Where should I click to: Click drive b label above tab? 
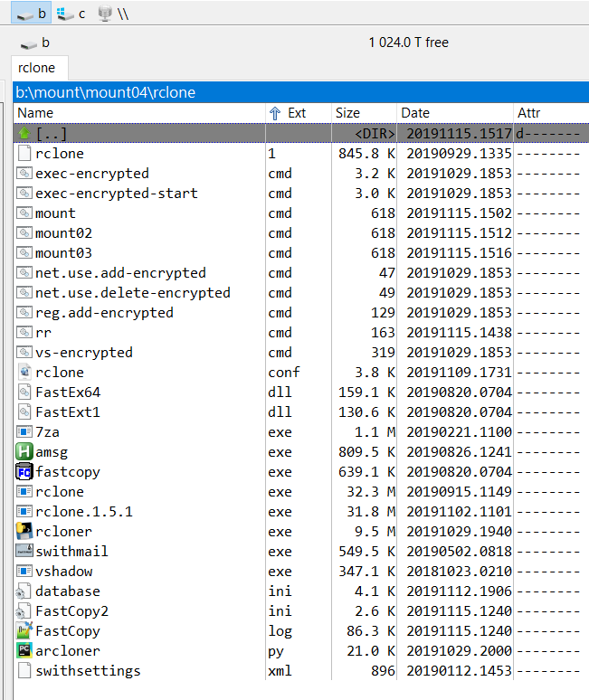(34, 43)
